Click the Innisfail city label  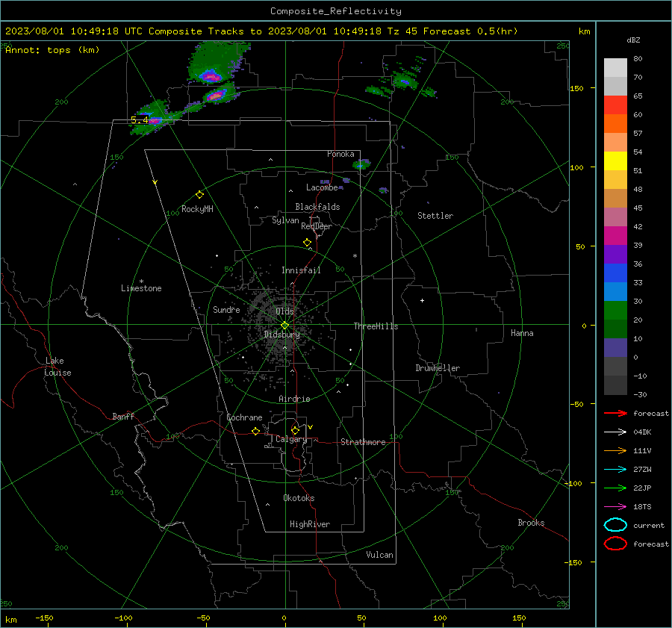pos(301,270)
